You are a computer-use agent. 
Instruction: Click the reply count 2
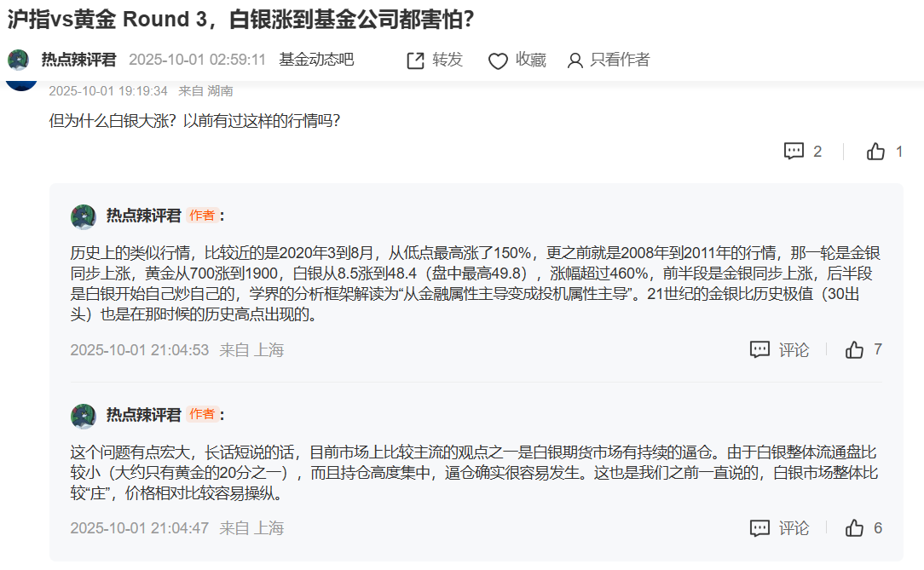pyautogui.click(x=817, y=152)
